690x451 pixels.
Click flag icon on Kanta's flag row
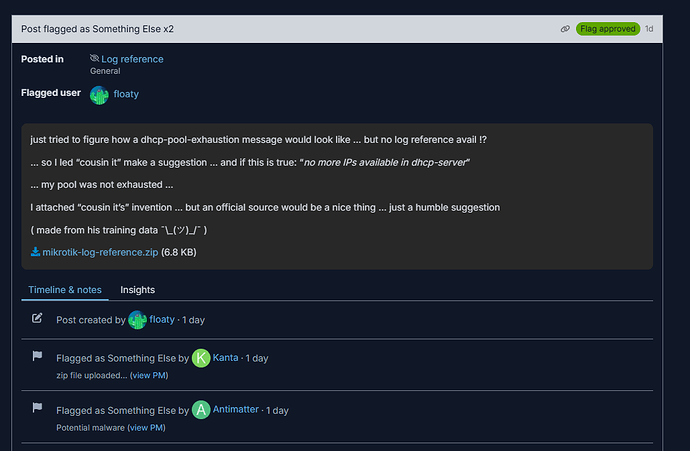pos(37,356)
